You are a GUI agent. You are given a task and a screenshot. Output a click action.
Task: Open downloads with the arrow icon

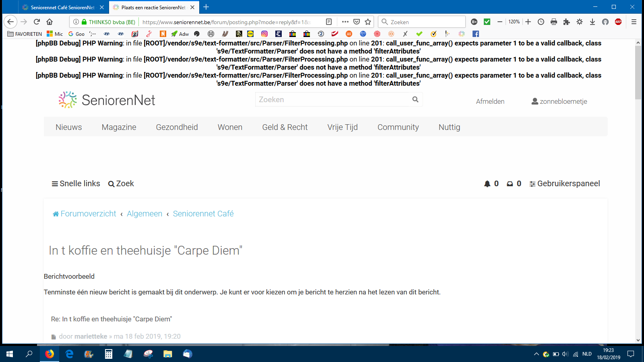592,22
